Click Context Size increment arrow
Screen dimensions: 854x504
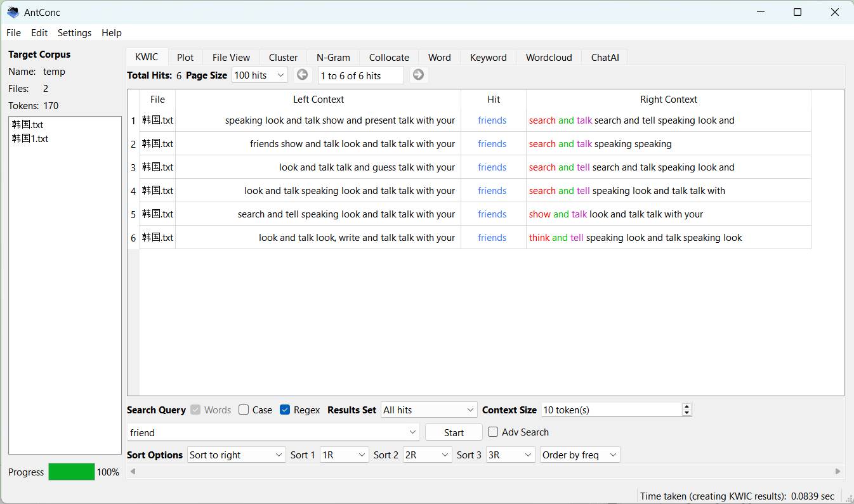coord(686,406)
